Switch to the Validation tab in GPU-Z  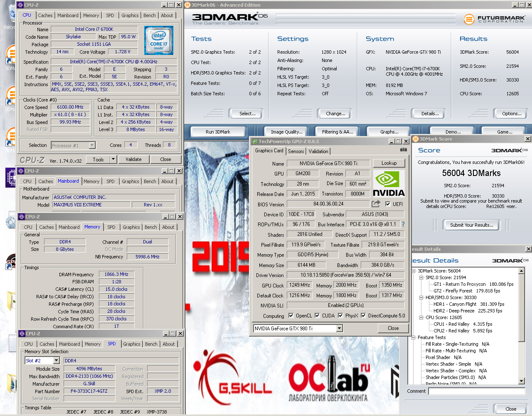318,151
